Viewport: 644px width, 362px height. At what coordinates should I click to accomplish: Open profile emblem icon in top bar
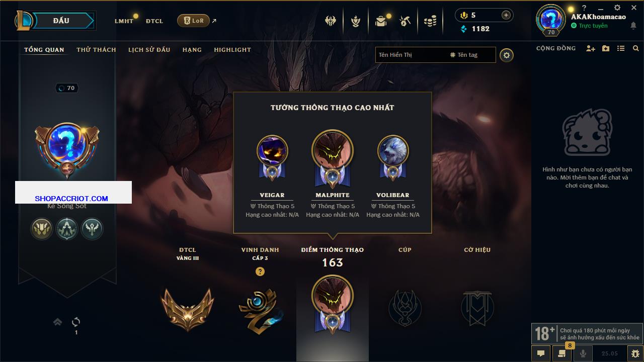(x=356, y=21)
